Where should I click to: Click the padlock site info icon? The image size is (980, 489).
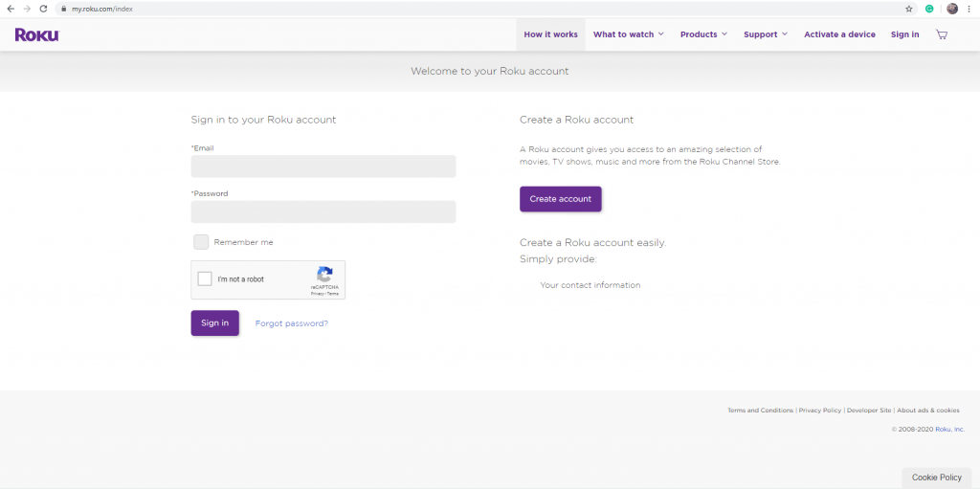pos(64,10)
